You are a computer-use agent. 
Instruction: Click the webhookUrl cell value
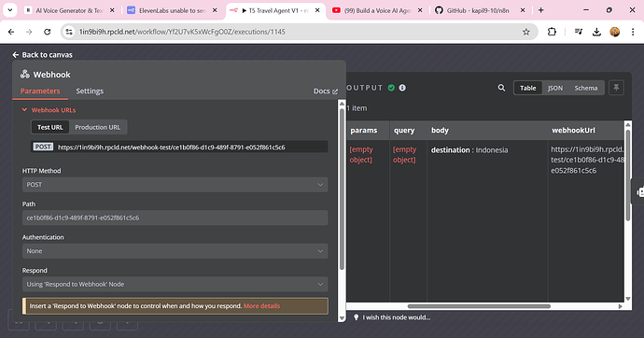587,160
